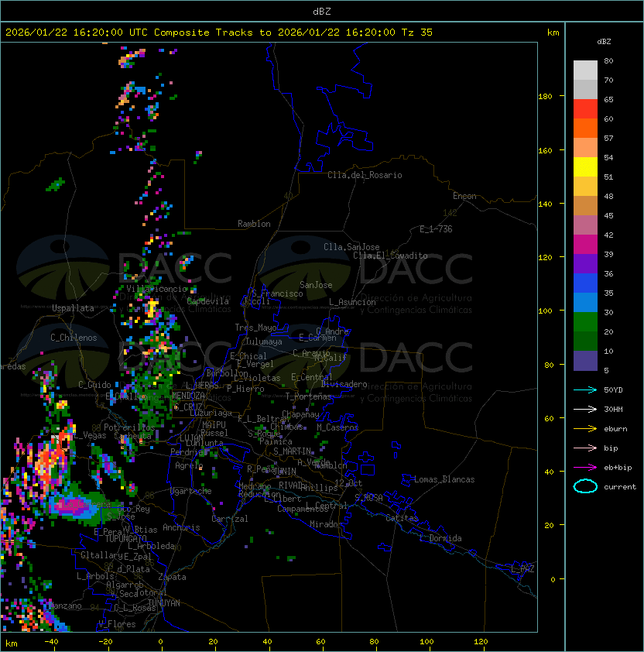Click the 'Tulumaya' map label
The width and height of the screenshot is (644, 652).
[x=264, y=341]
